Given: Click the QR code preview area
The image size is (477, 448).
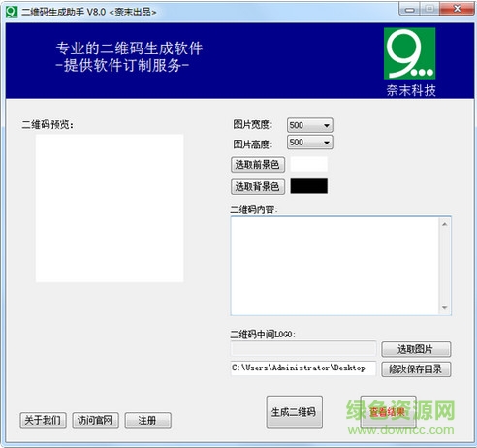Looking at the screenshot, I should point(110,208).
